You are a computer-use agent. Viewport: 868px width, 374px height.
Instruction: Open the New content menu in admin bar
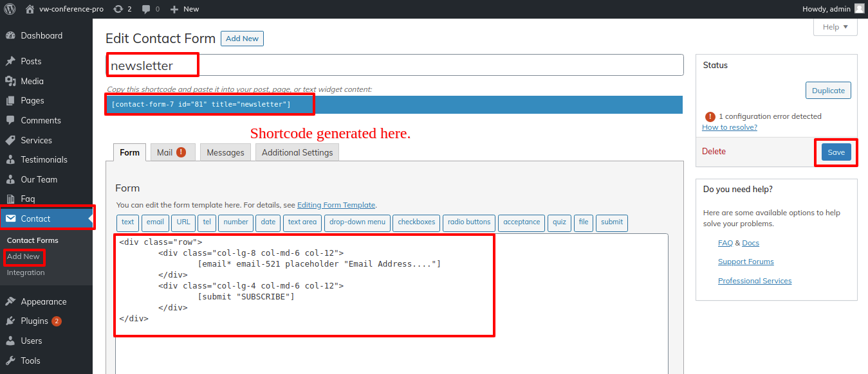click(185, 9)
